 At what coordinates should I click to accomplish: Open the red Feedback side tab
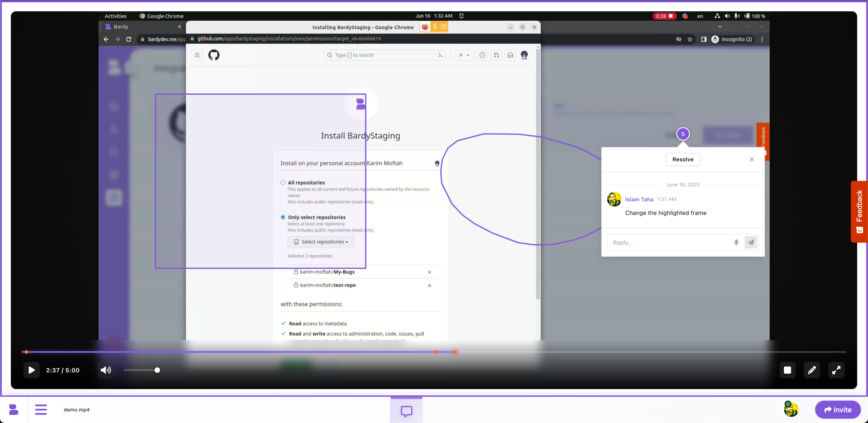(859, 211)
